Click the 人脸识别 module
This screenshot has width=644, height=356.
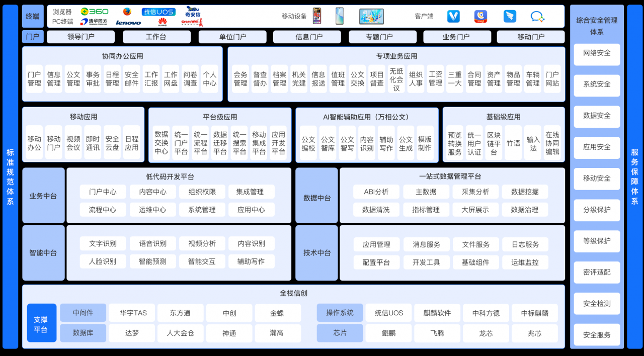tap(103, 261)
